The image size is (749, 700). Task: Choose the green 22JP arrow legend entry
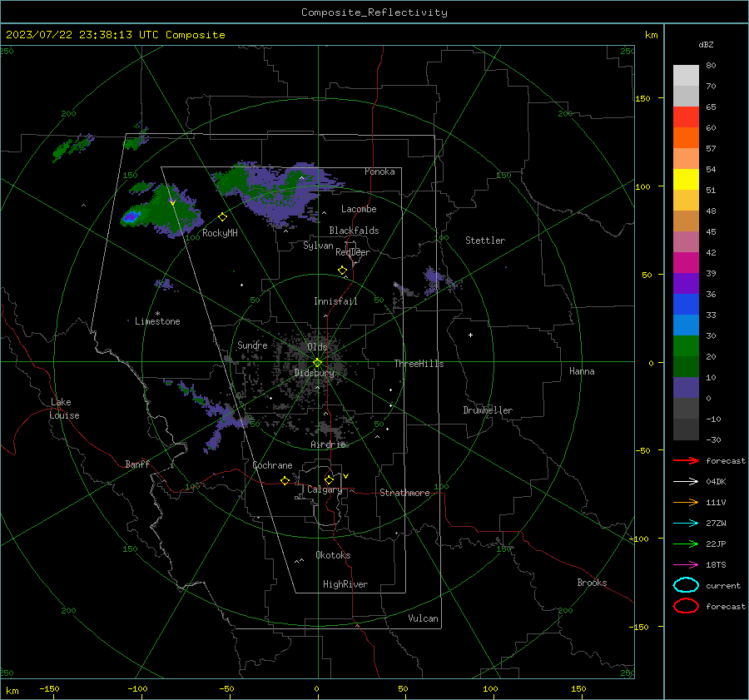point(686,544)
